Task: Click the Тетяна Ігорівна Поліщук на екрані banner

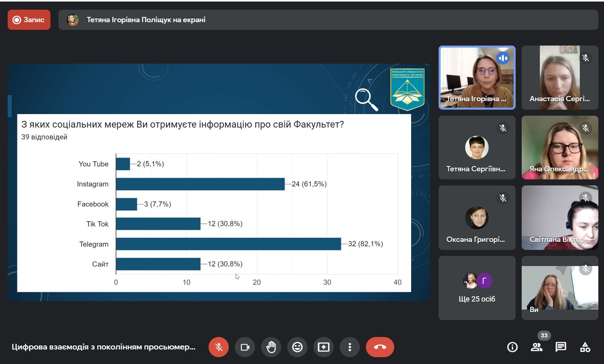Action: coord(146,20)
